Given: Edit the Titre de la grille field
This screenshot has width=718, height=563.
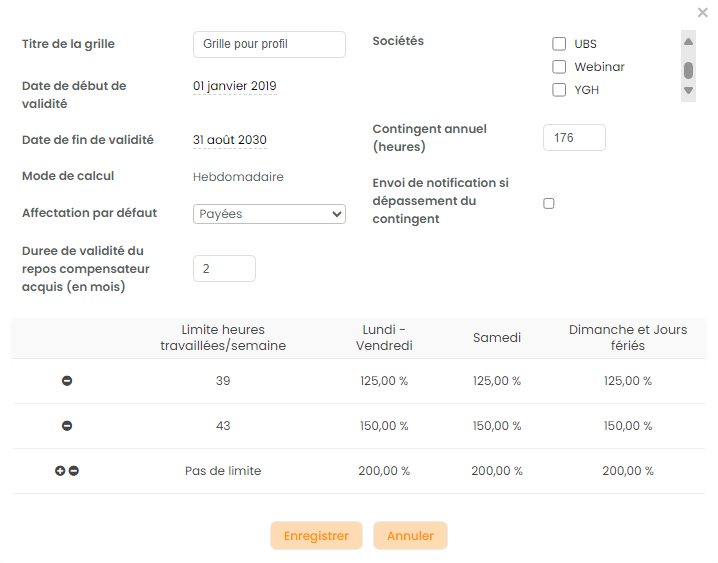Looking at the screenshot, I should pyautogui.click(x=268, y=44).
